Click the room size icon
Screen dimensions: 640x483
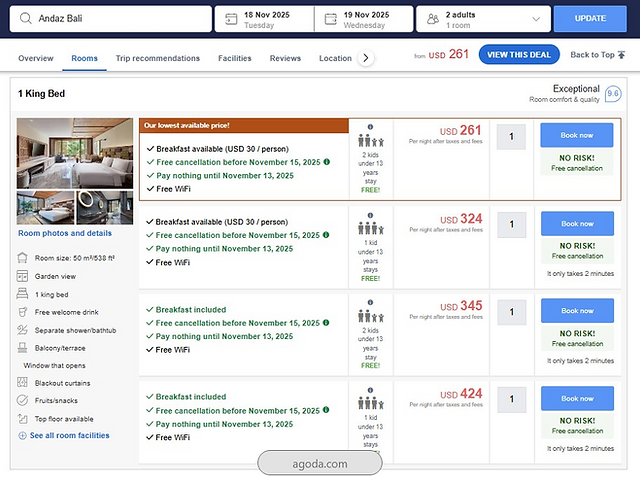[22, 258]
